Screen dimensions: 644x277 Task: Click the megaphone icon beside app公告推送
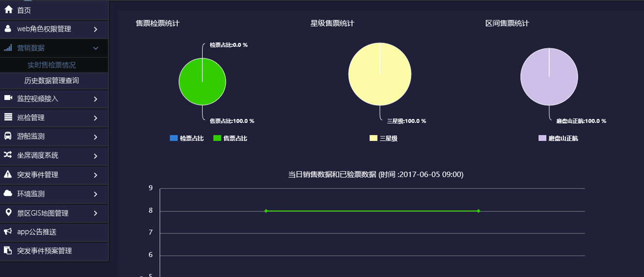pyautogui.click(x=8, y=232)
